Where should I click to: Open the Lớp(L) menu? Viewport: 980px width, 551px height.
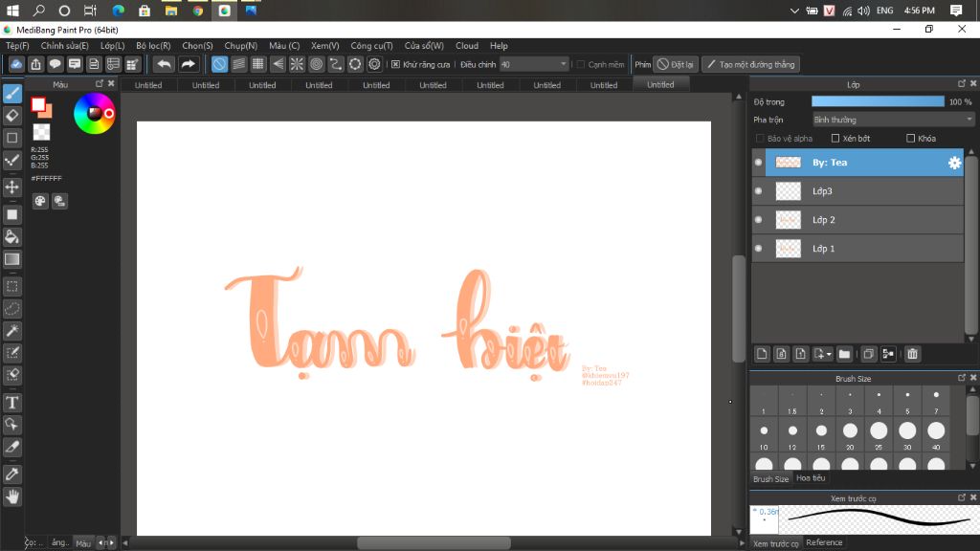click(x=113, y=46)
